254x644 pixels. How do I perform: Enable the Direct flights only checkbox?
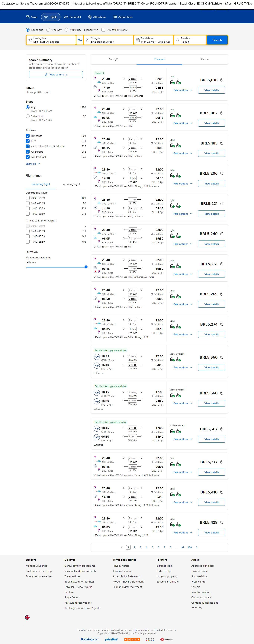pyautogui.click(x=104, y=30)
